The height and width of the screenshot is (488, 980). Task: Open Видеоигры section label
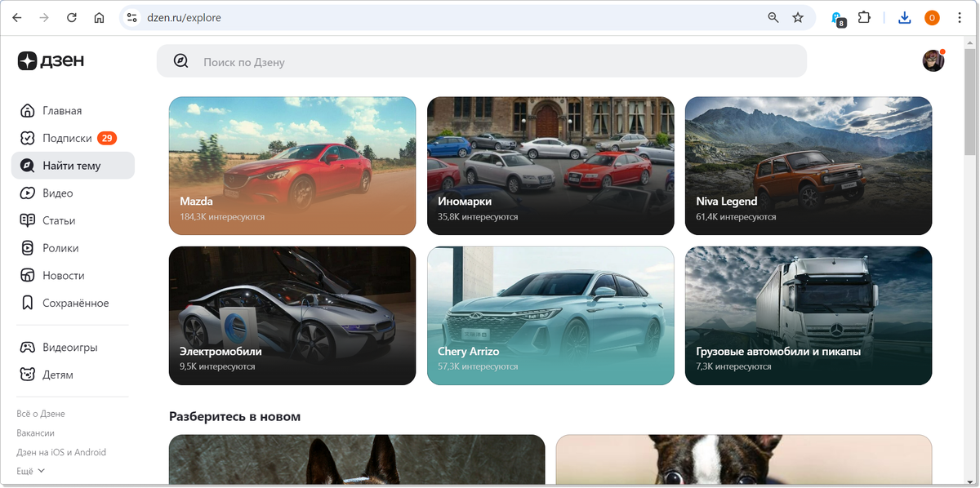point(70,348)
